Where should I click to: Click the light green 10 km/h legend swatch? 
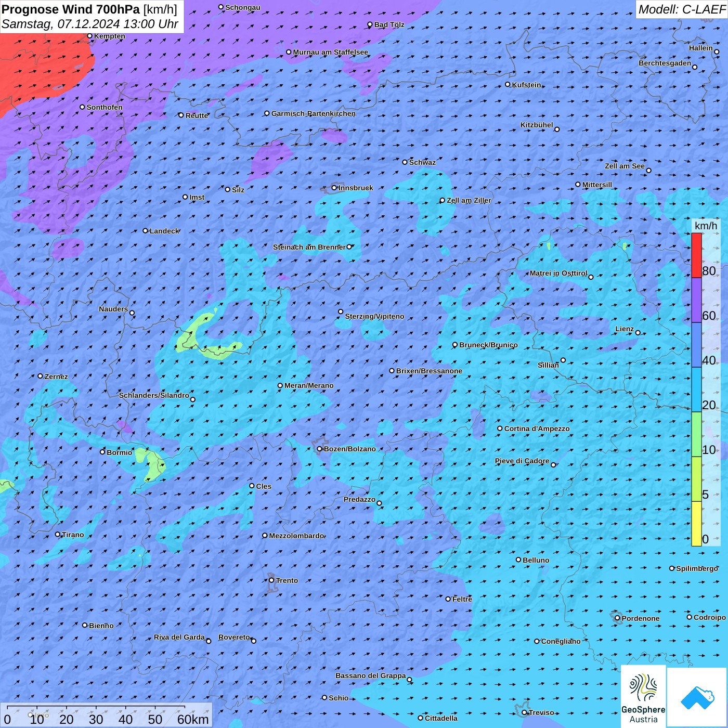[696, 434]
